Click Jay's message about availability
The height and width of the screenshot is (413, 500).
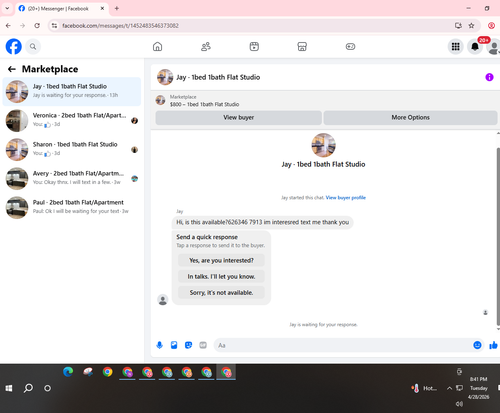263,222
